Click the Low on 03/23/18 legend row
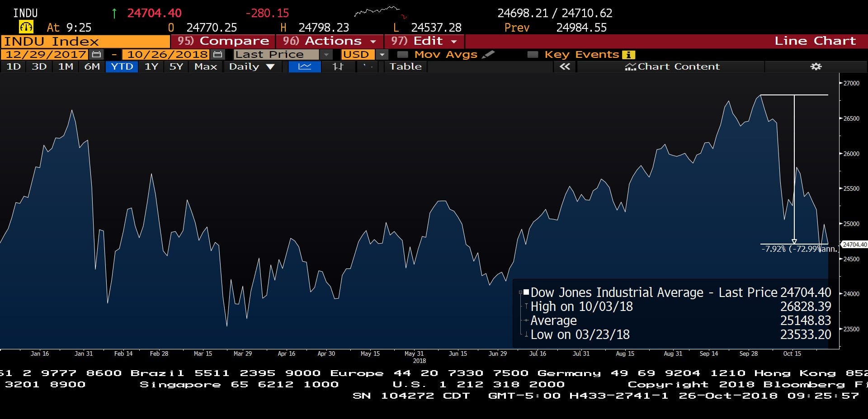This screenshot has height=419, width=868. tap(676, 334)
